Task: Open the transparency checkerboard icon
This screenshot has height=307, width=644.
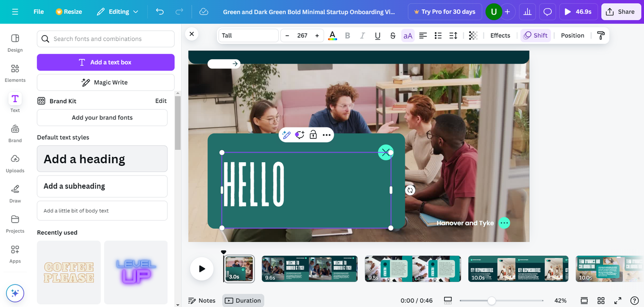Action: [473, 35]
